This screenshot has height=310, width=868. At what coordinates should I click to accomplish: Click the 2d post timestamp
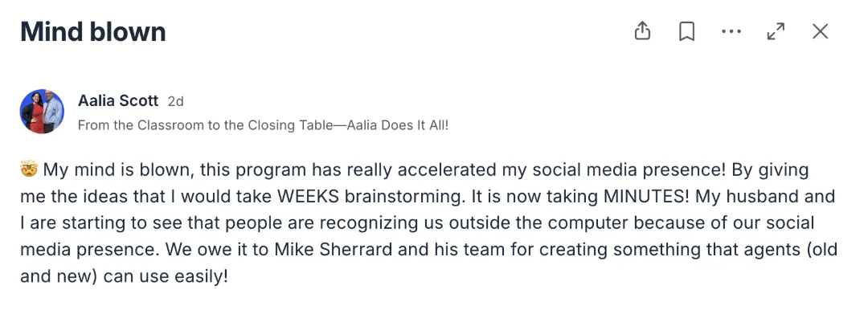[175, 102]
